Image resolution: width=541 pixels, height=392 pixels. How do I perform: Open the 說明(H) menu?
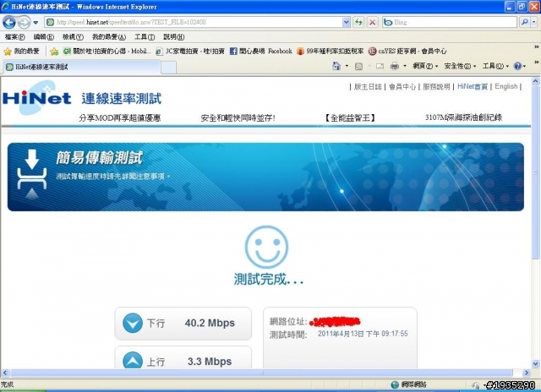[x=173, y=37]
